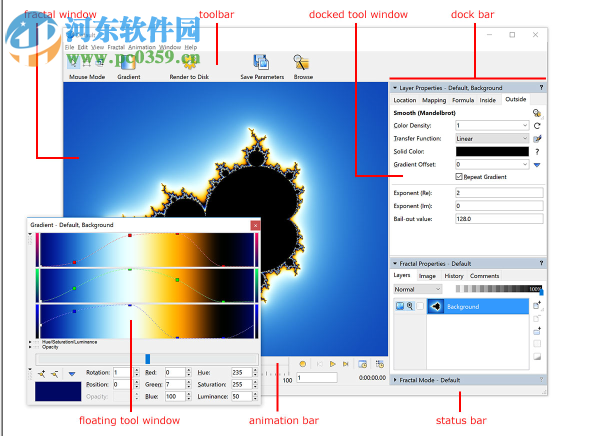
Task: Click the Luminance stepper arrows
Action: [x=255, y=397]
